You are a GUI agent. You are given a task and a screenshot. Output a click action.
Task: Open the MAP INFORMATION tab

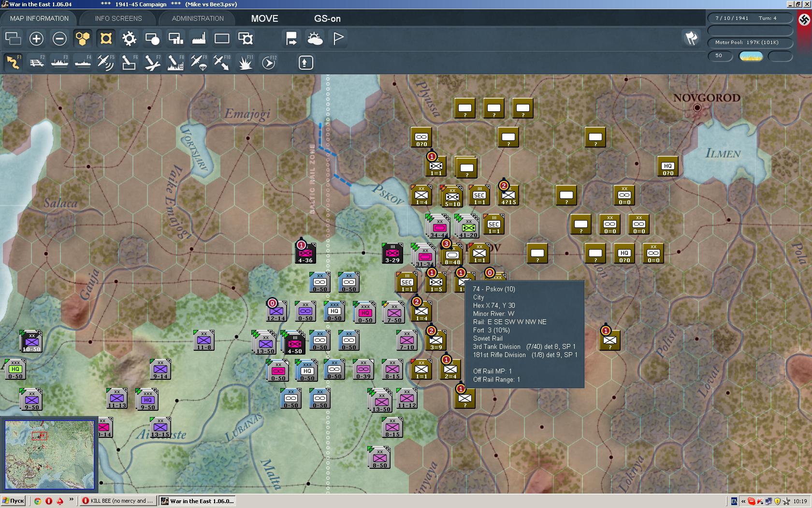(x=39, y=18)
